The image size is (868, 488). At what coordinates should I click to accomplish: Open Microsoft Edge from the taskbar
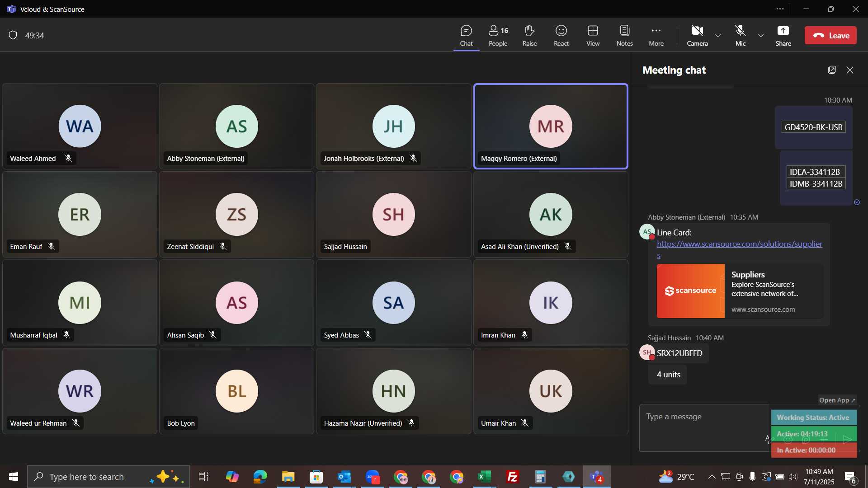[260, 477]
